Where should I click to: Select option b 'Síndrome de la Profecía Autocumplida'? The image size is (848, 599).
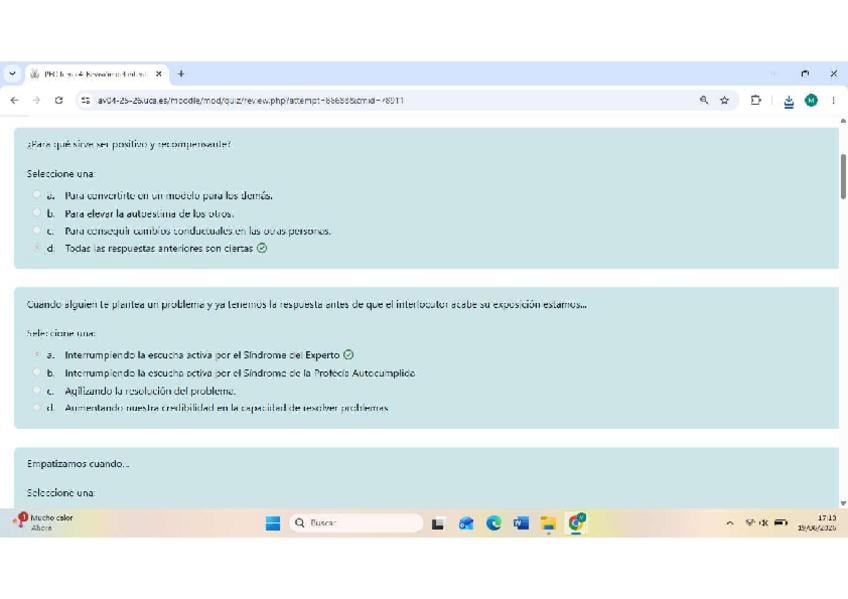coord(37,372)
